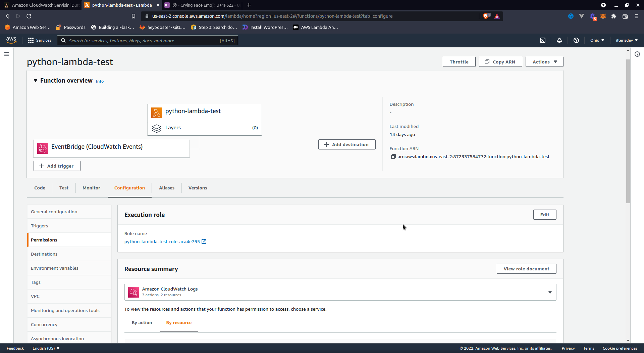Switch to the Monitor tab
The width and height of the screenshot is (644, 353).
[x=91, y=188]
